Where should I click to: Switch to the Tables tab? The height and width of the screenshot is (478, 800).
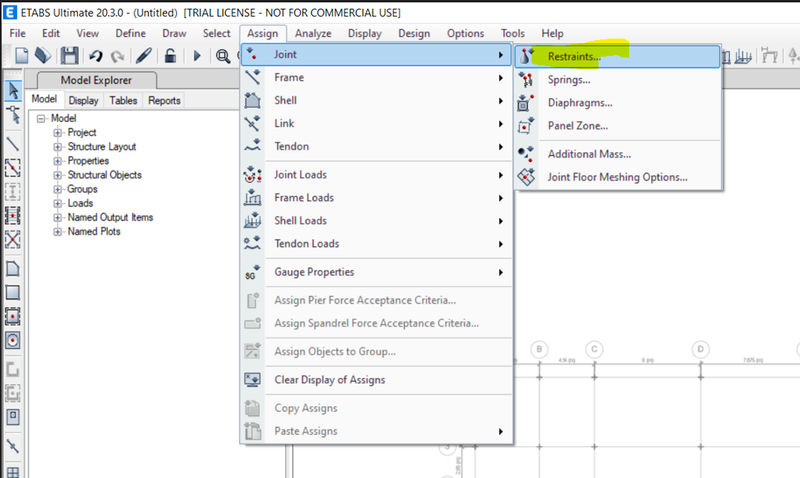pos(123,100)
